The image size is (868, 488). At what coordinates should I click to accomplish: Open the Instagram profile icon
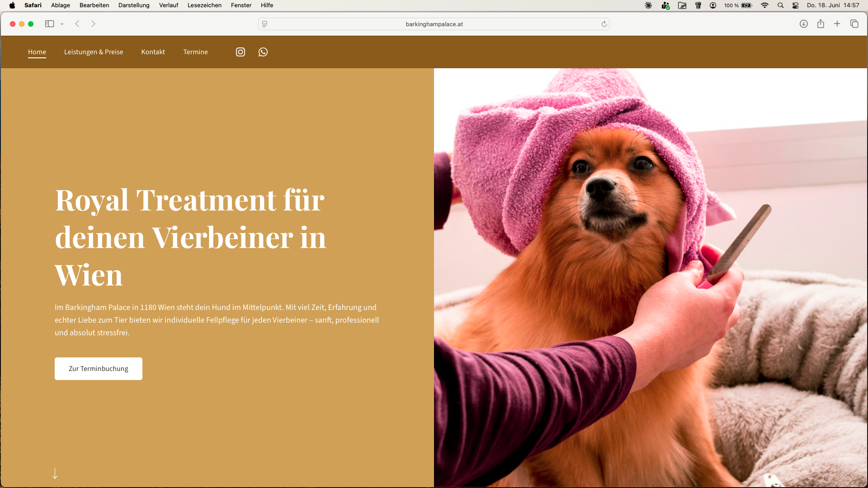(241, 52)
